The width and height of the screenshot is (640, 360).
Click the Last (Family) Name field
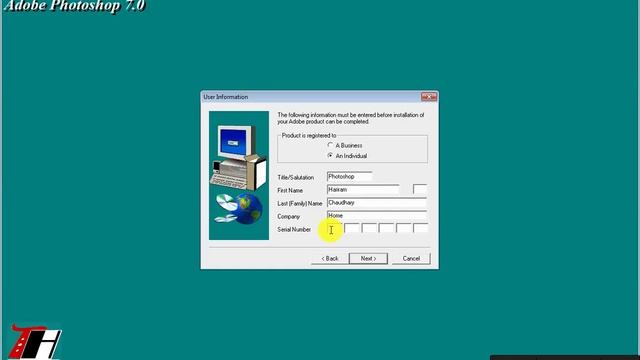tap(377, 203)
